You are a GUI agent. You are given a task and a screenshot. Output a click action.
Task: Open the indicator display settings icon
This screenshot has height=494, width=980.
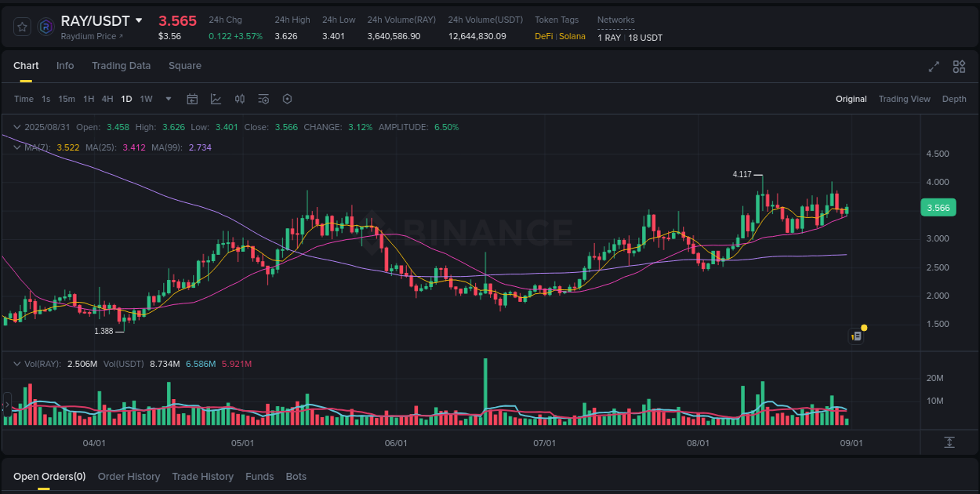[263, 99]
